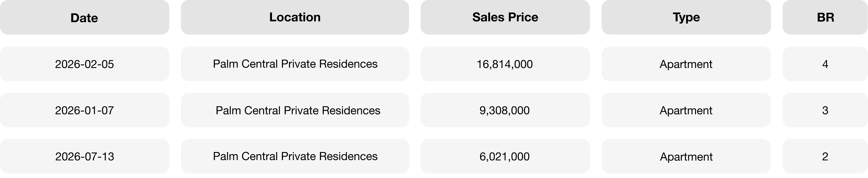Click the BR column header
The width and height of the screenshot is (868, 178).
click(825, 17)
